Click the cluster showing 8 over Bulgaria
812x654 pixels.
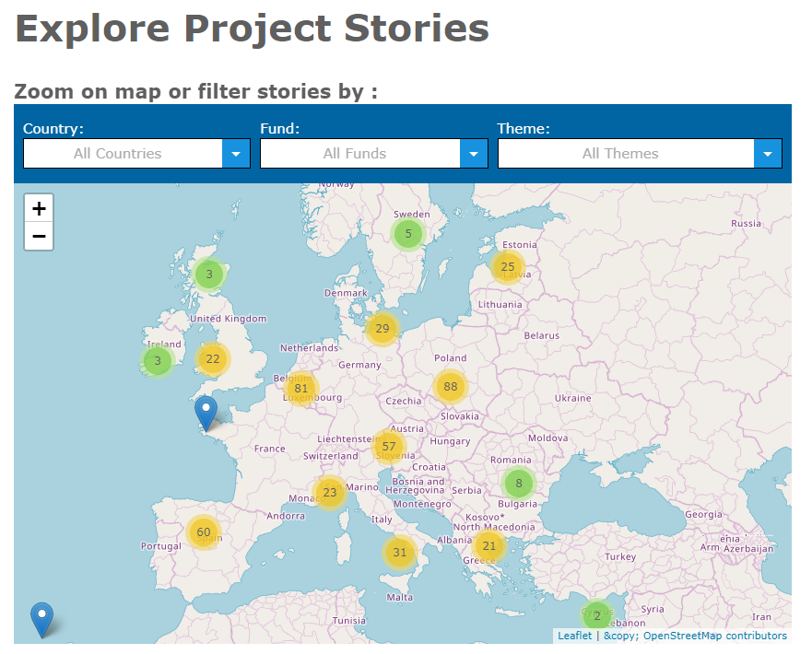pyautogui.click(x=518, y=483)
